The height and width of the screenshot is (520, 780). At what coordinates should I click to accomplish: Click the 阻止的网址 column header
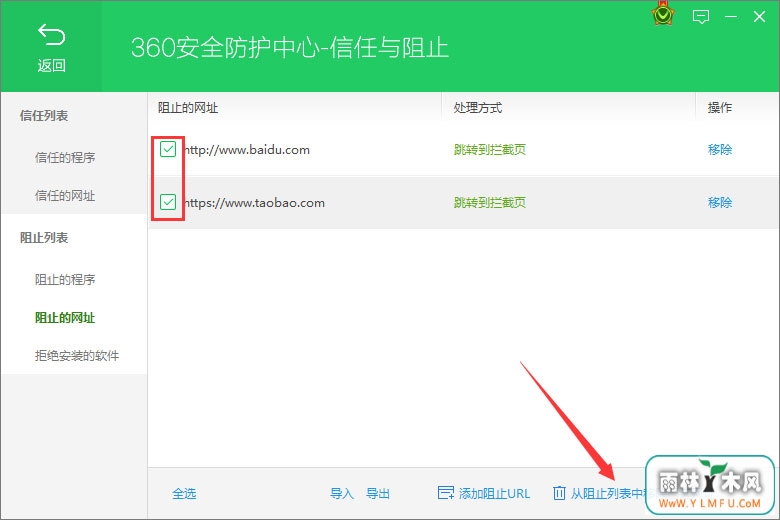point(188,107)
